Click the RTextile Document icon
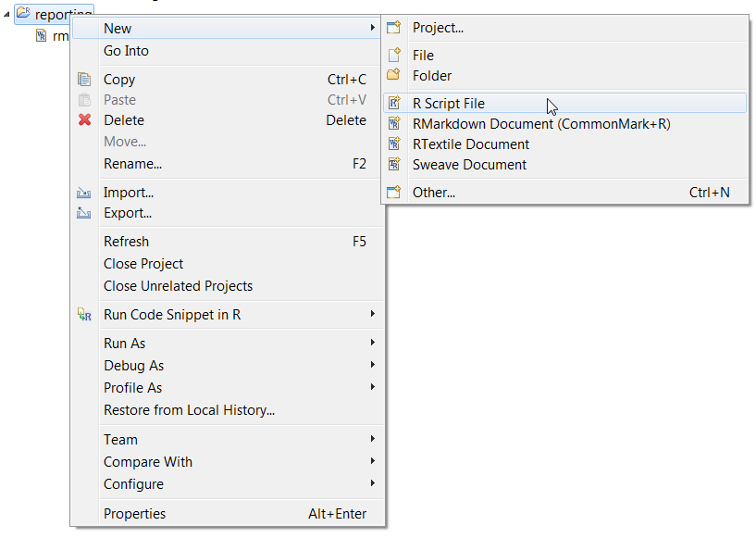This screenshot has width=756, height=538. (x=394, y=144)
